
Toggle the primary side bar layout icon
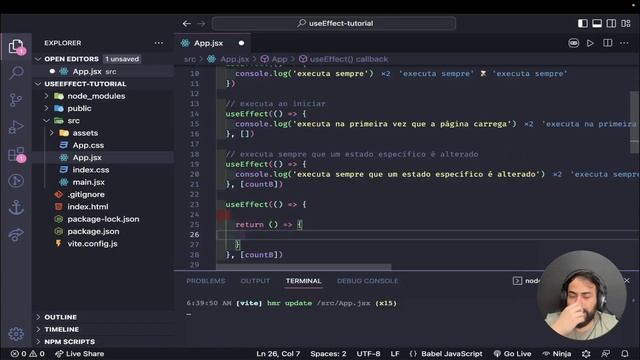pos(582,23)
